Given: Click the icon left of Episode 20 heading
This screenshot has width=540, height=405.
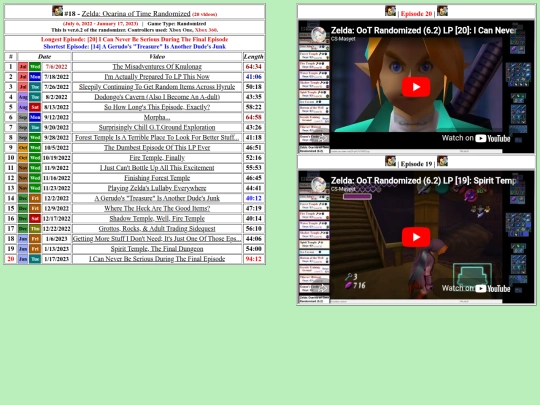Looking at the screenshot, I should [x=390, y=11].
